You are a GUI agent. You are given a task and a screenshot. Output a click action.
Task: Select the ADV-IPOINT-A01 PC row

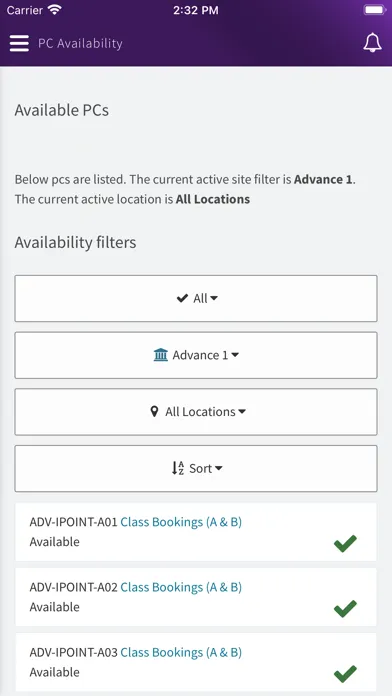pos(196,532)
